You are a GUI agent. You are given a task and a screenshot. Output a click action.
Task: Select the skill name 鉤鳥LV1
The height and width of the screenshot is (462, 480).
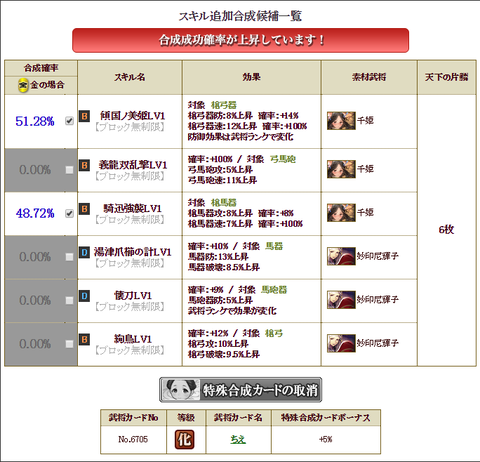point(133,339)
